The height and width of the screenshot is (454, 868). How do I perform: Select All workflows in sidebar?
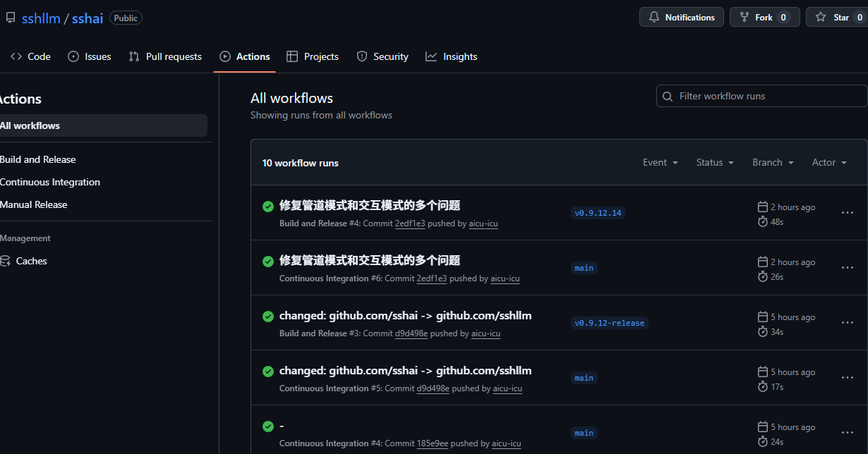click(103, 125)
